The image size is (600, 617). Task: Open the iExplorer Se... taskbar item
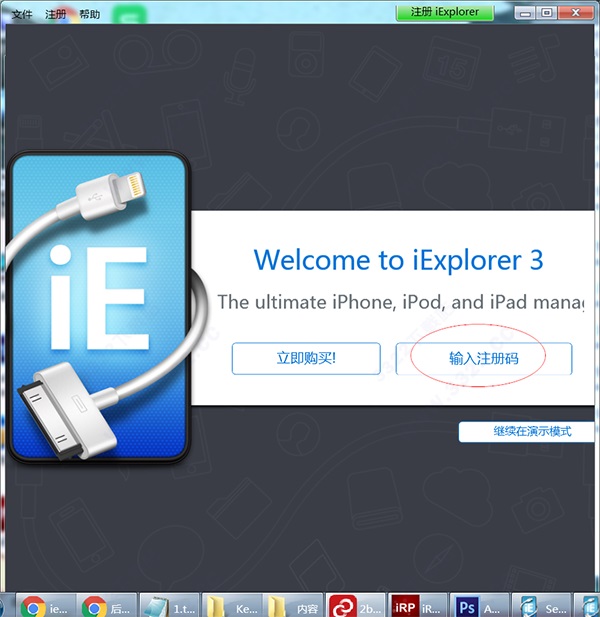pos(541,606)
